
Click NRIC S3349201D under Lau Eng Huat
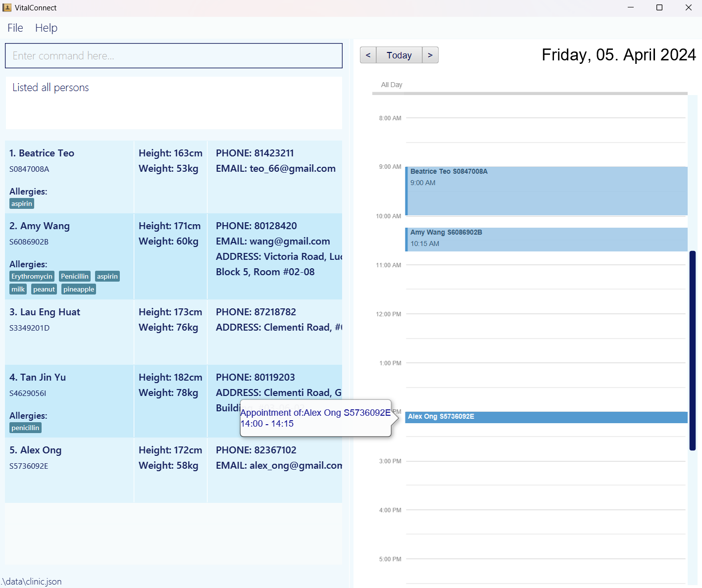click(x=29, y=328)
